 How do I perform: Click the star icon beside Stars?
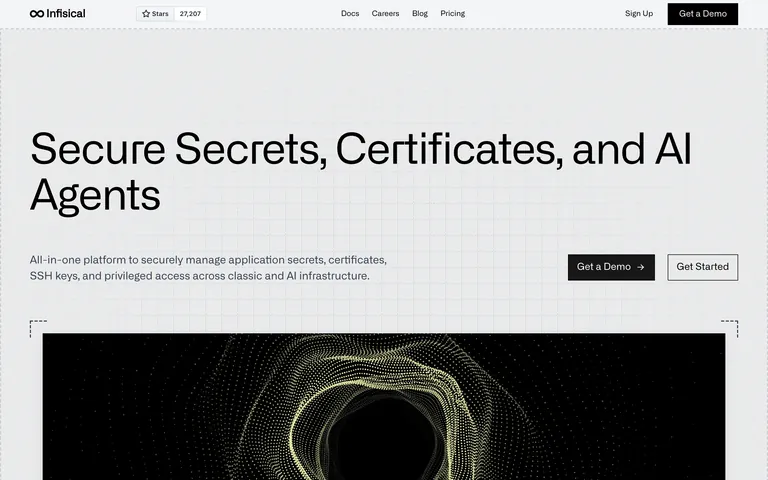click(x=146, y=14)
